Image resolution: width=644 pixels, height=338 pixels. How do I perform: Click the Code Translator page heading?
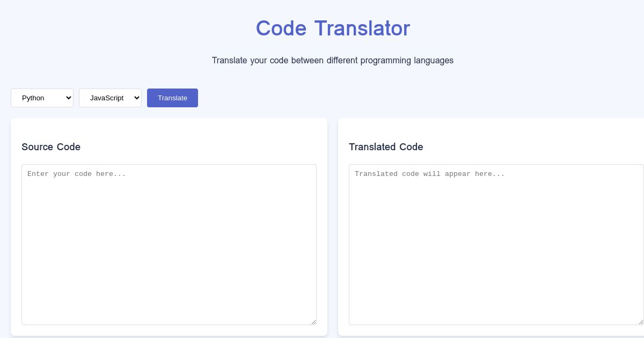(x=333, y=28)
